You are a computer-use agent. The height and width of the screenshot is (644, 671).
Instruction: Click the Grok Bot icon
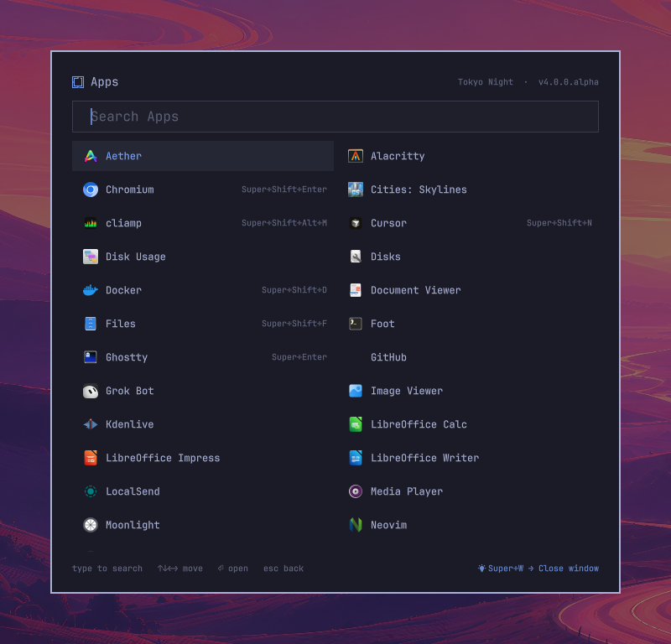pyautogui.click(x=91, y=391)
